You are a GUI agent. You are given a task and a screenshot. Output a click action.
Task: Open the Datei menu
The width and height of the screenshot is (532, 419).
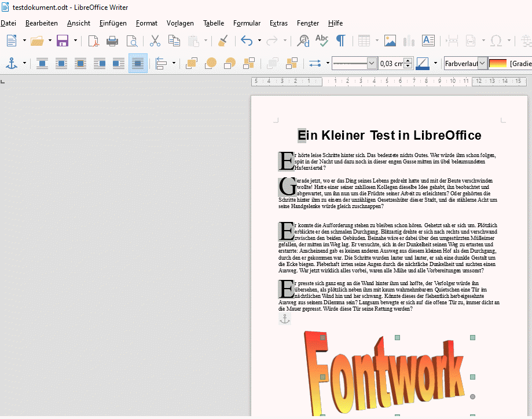[x=9, y=23]
